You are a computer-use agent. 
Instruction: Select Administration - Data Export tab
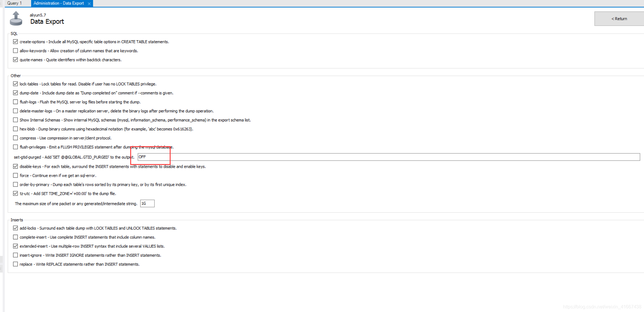(x=58, y=3)
